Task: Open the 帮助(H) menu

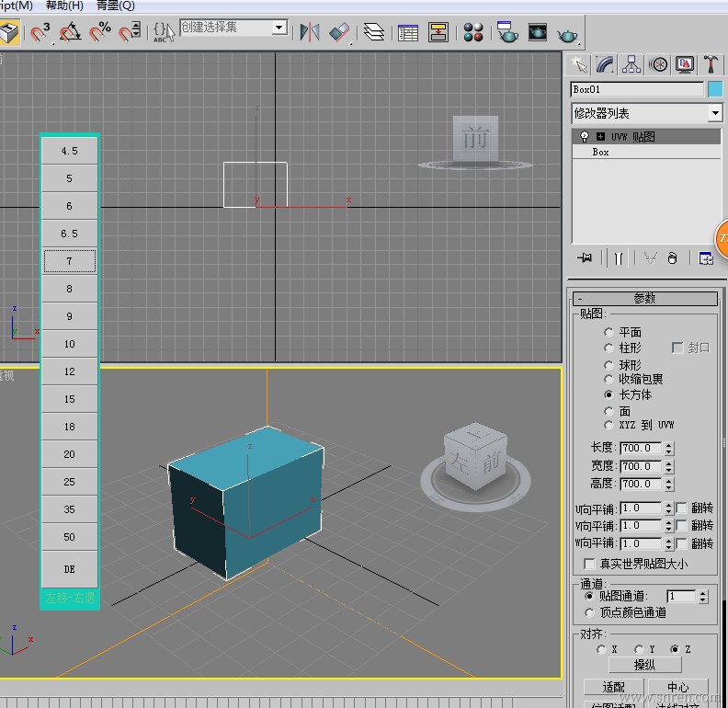Action: pos(64,6)
